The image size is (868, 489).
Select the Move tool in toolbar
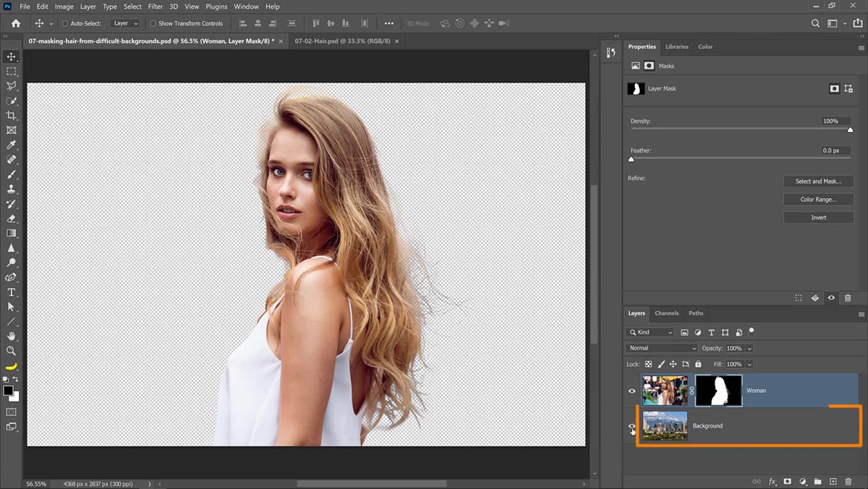point(11,56)
